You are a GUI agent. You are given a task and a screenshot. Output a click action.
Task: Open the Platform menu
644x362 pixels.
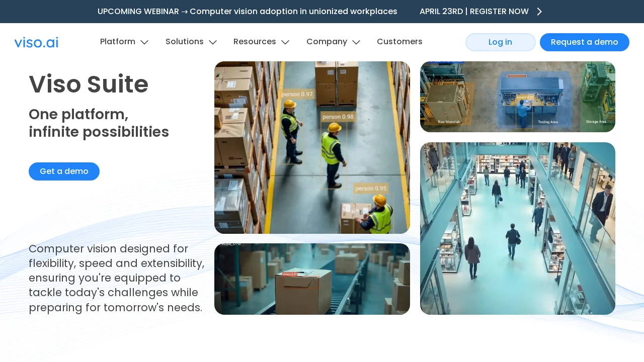(118, 42)
